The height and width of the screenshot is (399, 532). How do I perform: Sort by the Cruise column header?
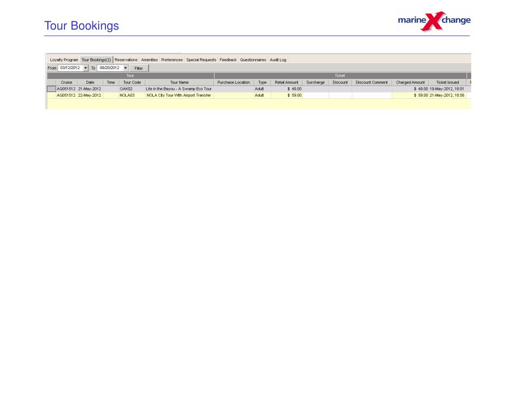pos(66,83)
